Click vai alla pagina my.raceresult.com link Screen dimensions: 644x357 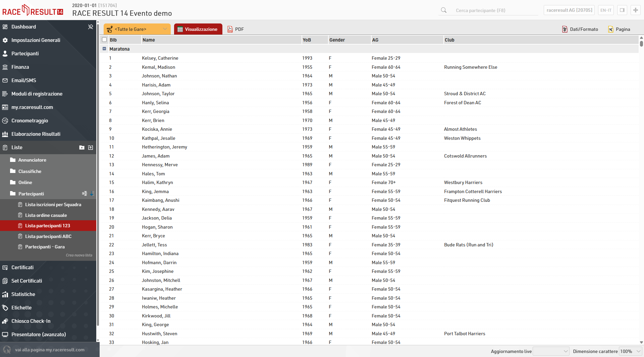coord(50,350)
